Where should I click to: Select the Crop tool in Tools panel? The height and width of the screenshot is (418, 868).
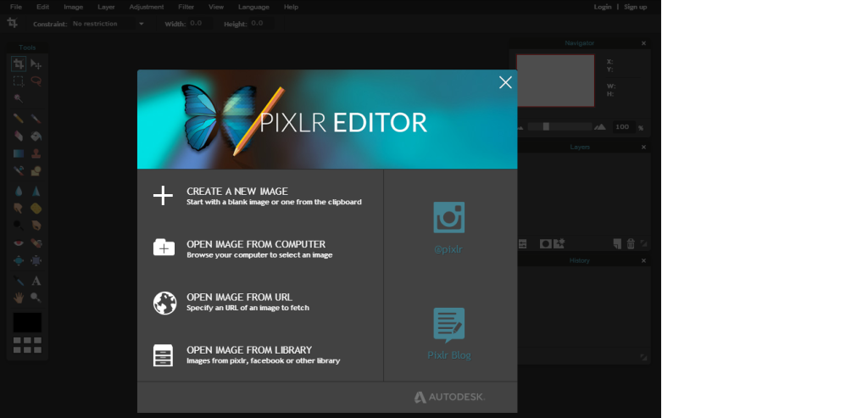click(19, 64)
